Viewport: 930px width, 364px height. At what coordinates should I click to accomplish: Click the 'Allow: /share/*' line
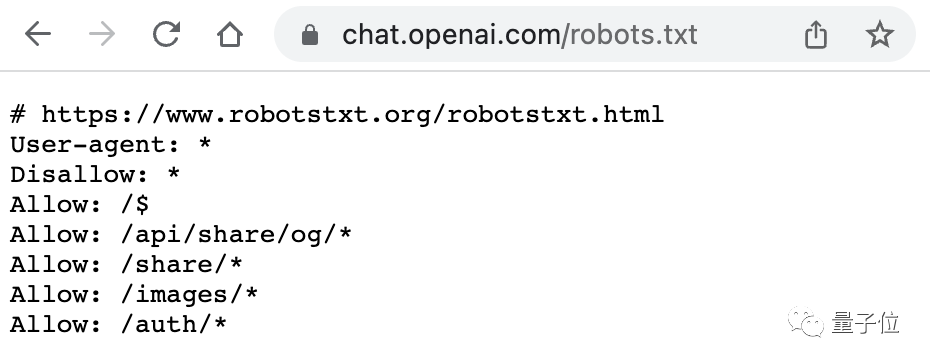click(x=126, y=264)
